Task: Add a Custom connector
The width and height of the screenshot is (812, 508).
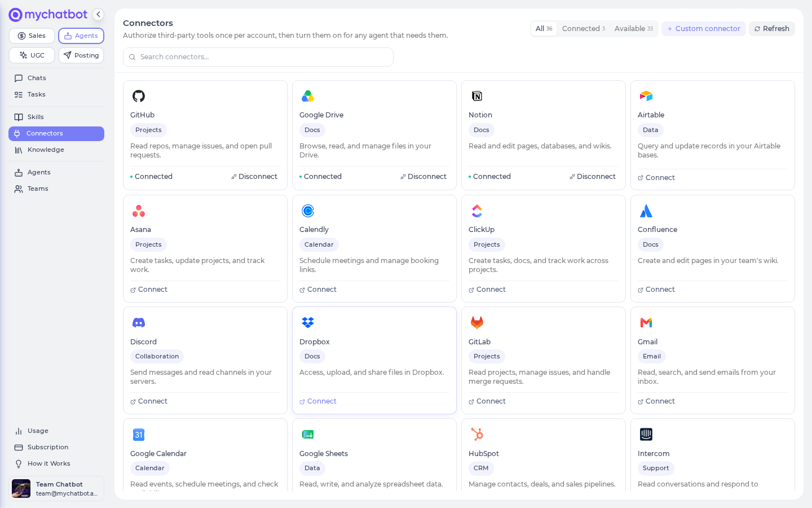Action: pyautogui.click(x=704, y=29)
